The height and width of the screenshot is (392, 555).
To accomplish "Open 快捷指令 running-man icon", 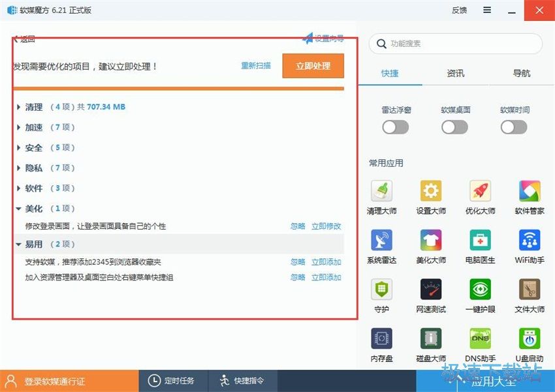I will pyautogui.click(x=225, y=381).
